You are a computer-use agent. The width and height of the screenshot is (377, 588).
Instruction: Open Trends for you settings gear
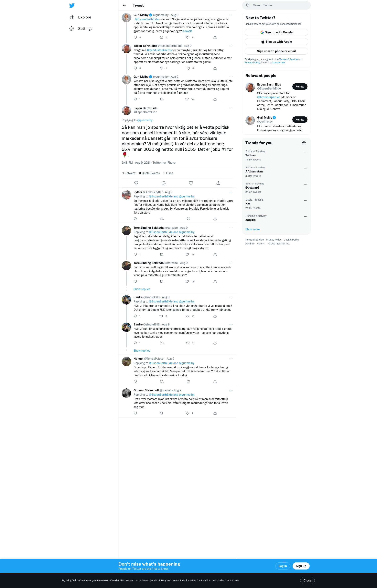(304, 143)
